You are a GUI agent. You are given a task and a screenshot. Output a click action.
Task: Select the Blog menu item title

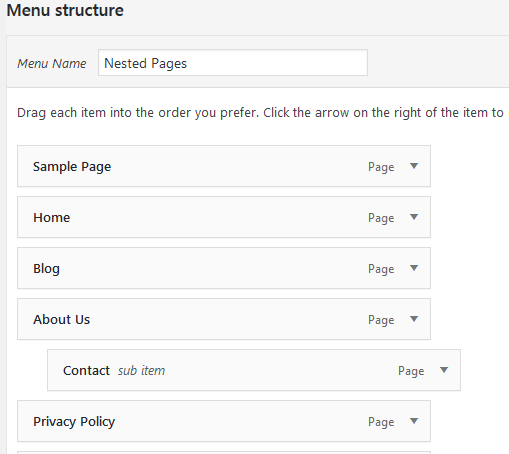[x=46, y=269]
